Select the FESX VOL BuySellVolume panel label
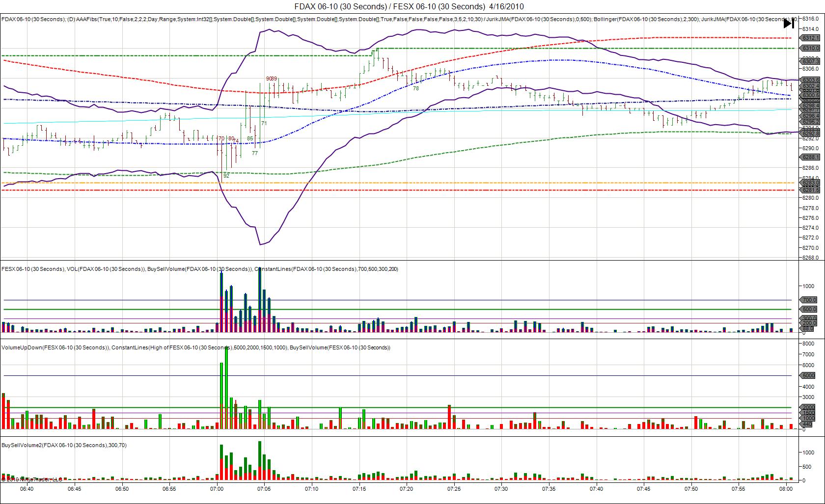 [x=200, y=269]
